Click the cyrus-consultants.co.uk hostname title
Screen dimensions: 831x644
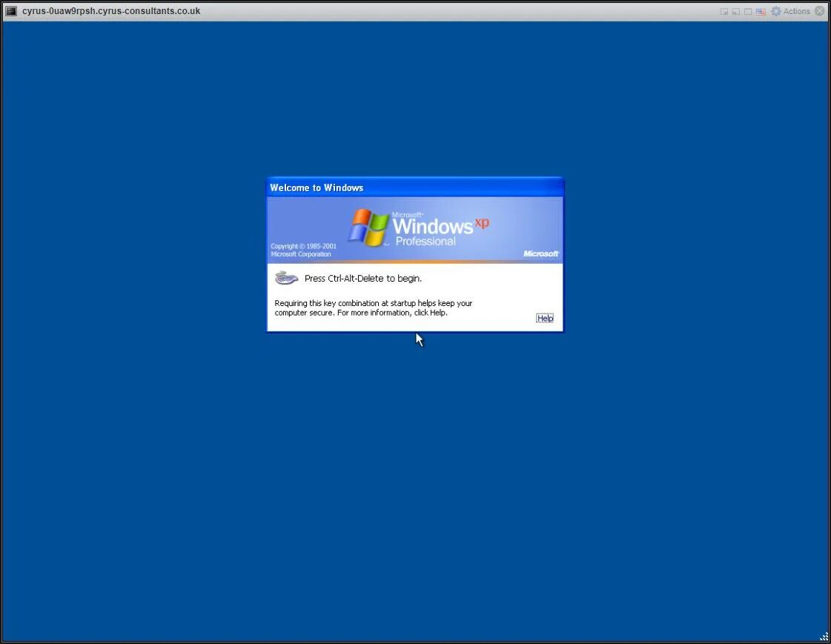pyautogui.click(x=111, y=11)
